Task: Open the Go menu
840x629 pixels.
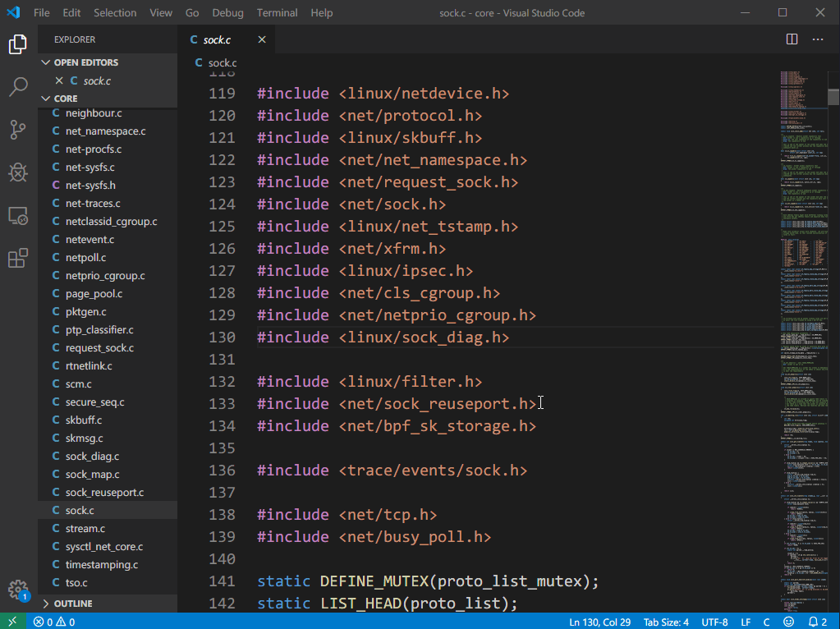Action: click(192, 13)
